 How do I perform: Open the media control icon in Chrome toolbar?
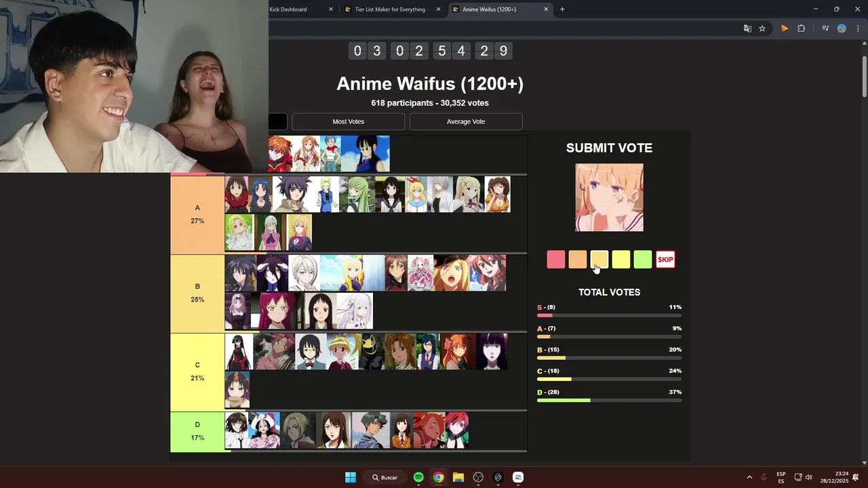[x=825, y=28]
